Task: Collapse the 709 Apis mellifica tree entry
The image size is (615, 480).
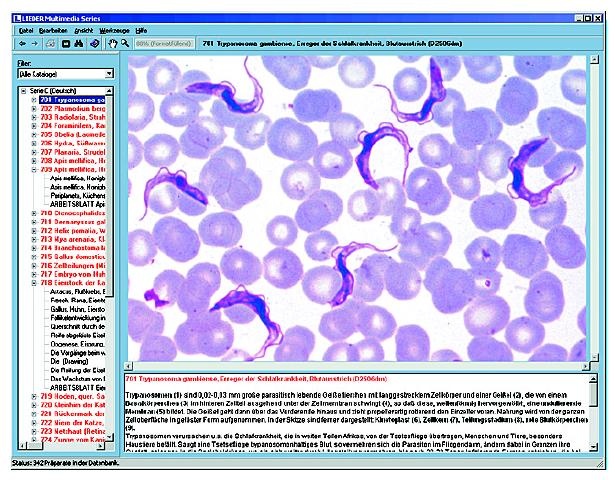Action: [33, 170]
